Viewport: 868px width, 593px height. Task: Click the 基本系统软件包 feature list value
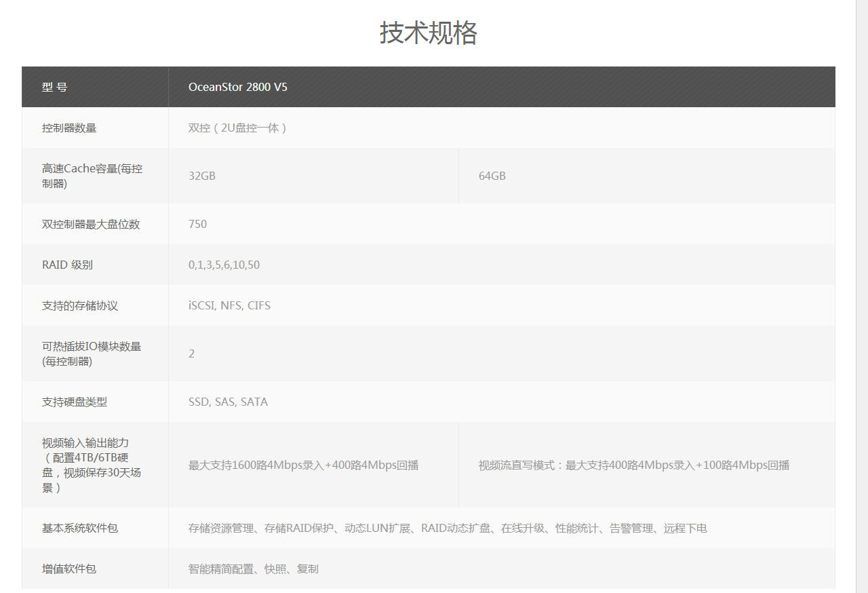[448, 528]
